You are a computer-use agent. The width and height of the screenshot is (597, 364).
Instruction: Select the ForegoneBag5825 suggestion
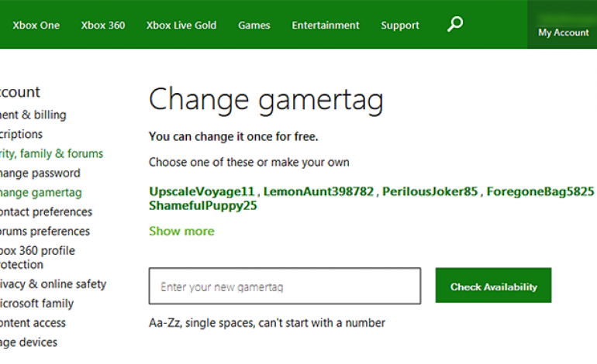(x=540, y=191)
